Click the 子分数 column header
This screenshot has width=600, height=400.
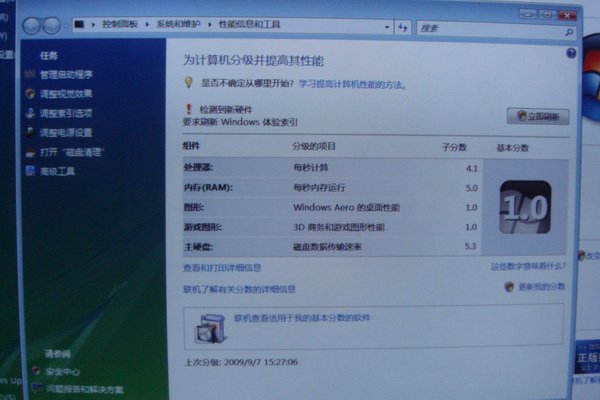click(x=454, y=147)
